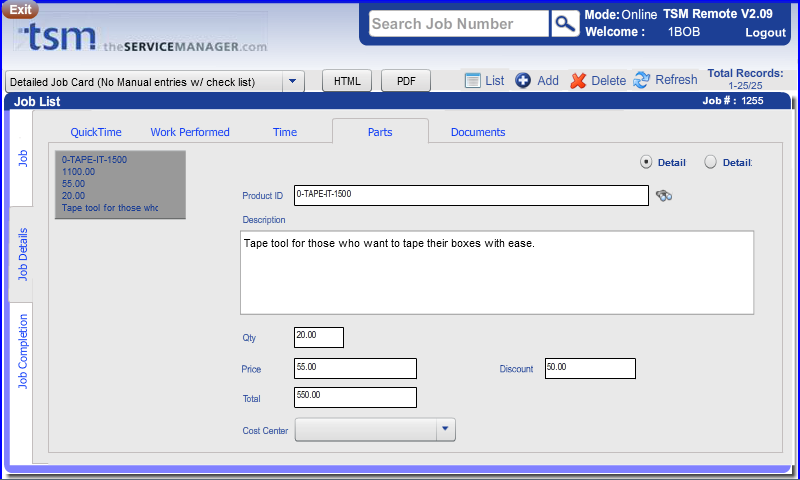
Task: Click the 1BOB username text
Action: tap(684, 32)
